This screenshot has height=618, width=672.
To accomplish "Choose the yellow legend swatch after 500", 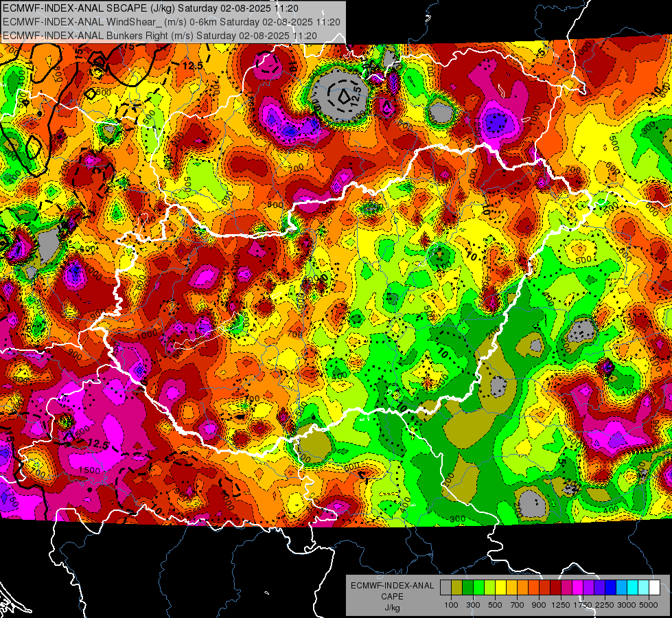I will 500,587.
